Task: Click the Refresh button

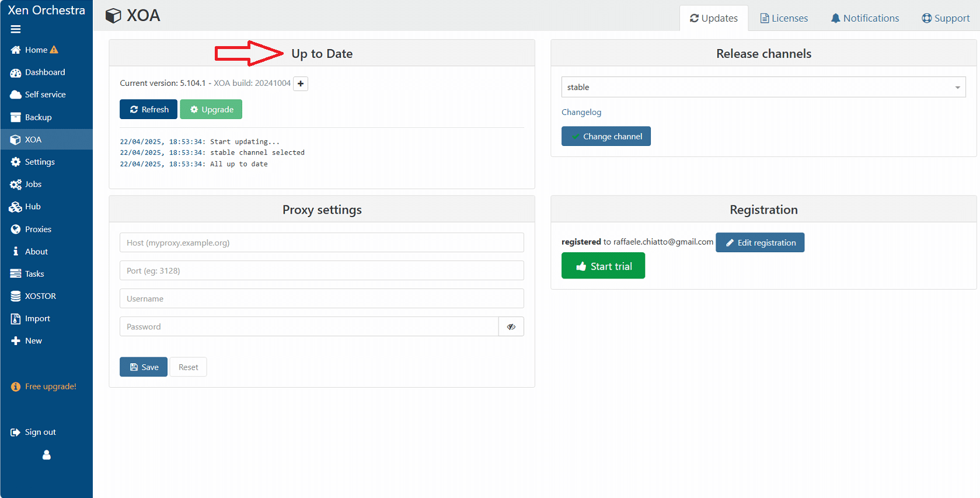Action: (149, 109)
